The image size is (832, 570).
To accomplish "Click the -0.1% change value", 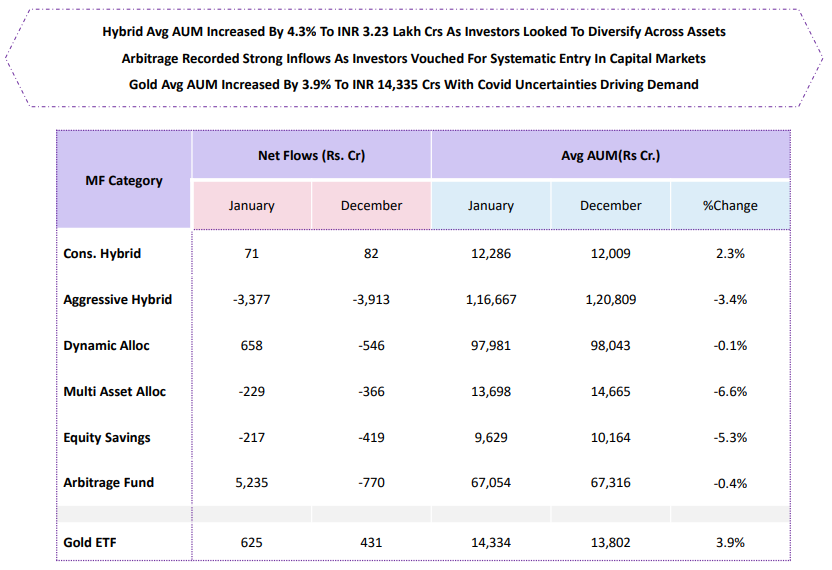I will pos(730,346).
